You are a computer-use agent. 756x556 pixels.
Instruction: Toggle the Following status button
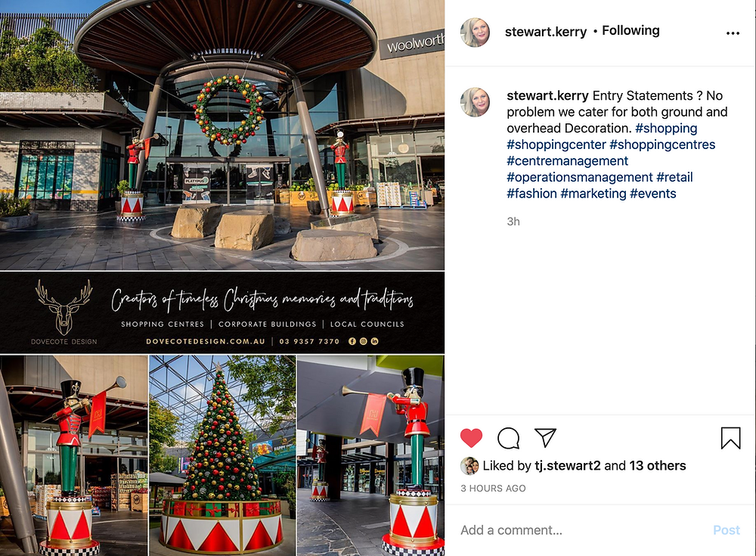(x=631, y=30)
